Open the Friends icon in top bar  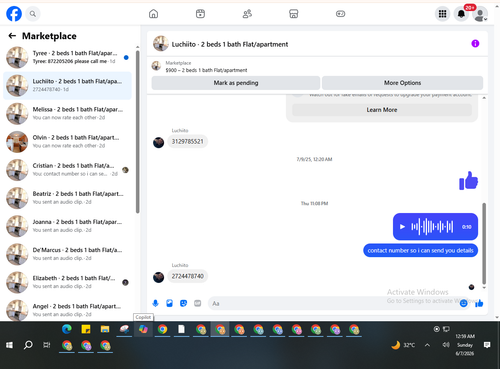tap(247, 14)
